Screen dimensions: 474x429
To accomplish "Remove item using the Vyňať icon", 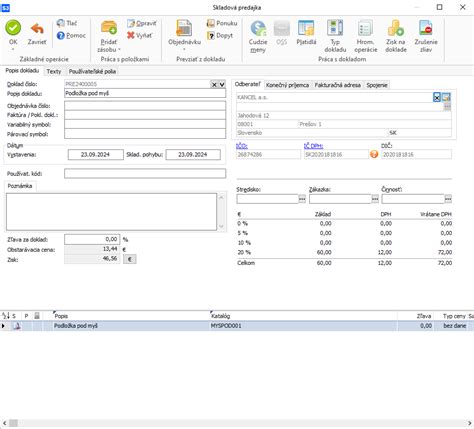I will click(x=131, y=35).
